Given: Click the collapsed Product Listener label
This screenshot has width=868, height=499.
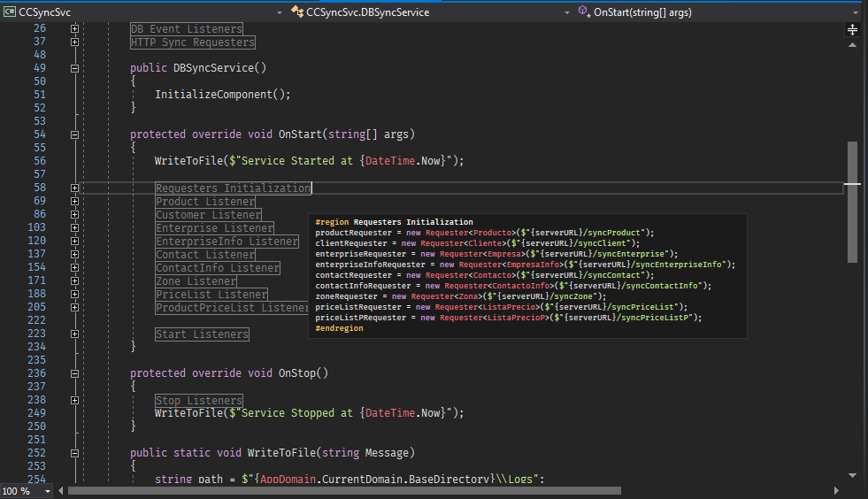Looking at the screenshot, I should [x=205, y=202].
